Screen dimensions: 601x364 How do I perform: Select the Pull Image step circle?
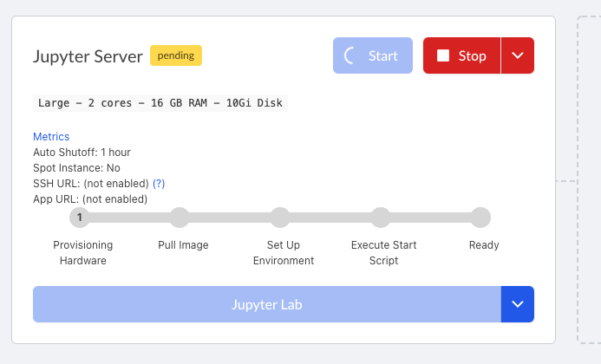180,218
